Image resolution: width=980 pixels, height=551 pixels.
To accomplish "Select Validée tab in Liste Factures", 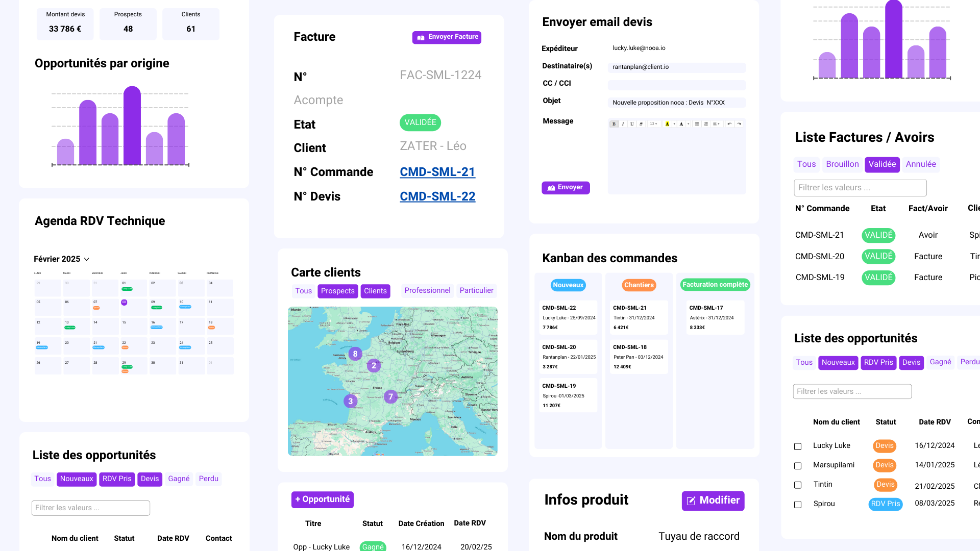I will 882,164.
